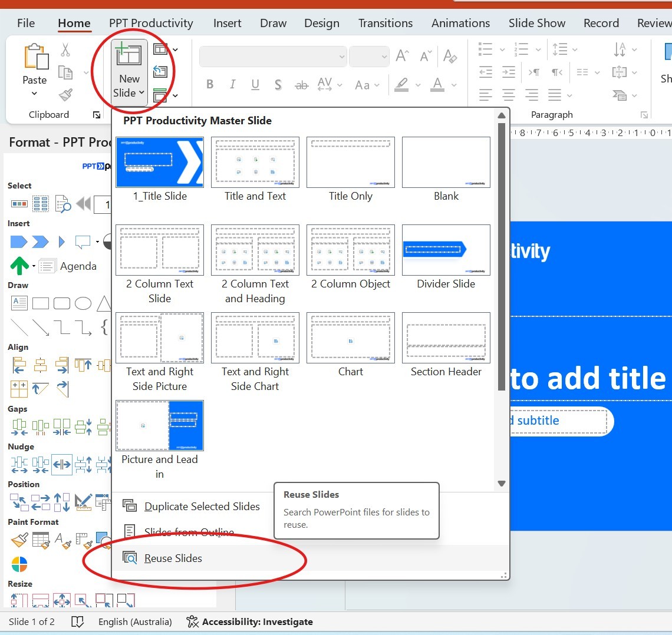Open the font name dropdown

pos(342,57)
